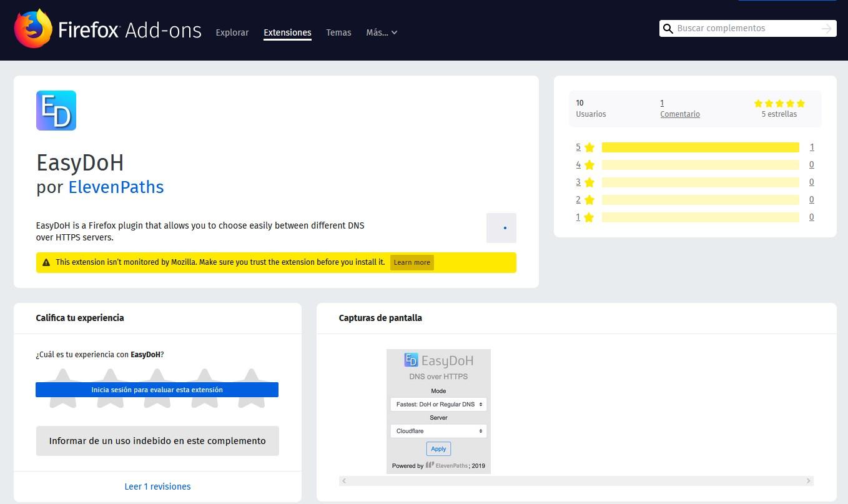The height and width of the screenshot is (504, 848).
Task: Expand the Más… dropdown menu
Action: [382, 32]
